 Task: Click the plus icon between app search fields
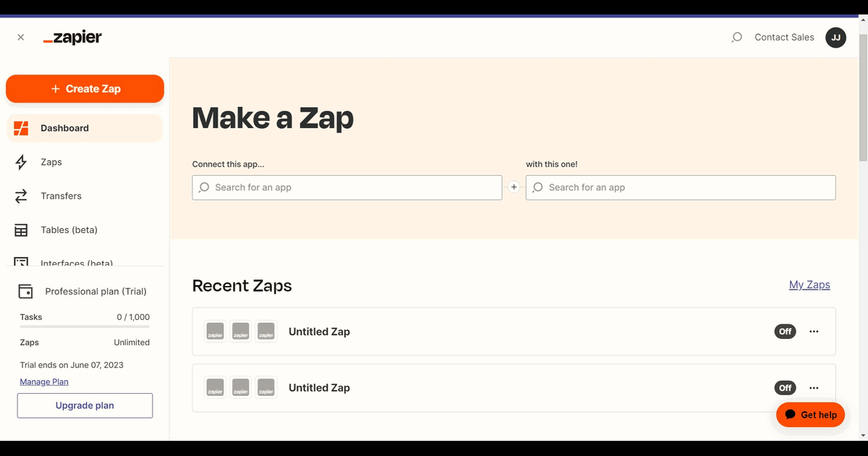tap(514, 187)
